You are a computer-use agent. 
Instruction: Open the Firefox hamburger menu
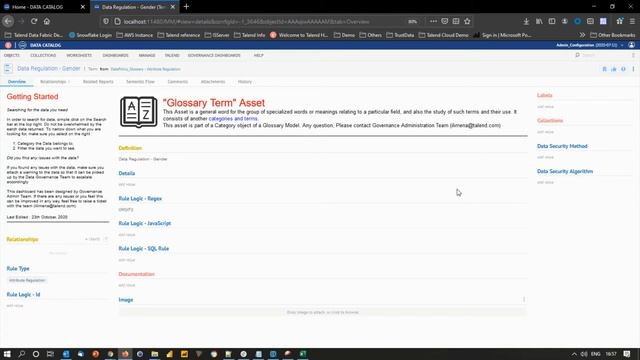pos(632,21)
